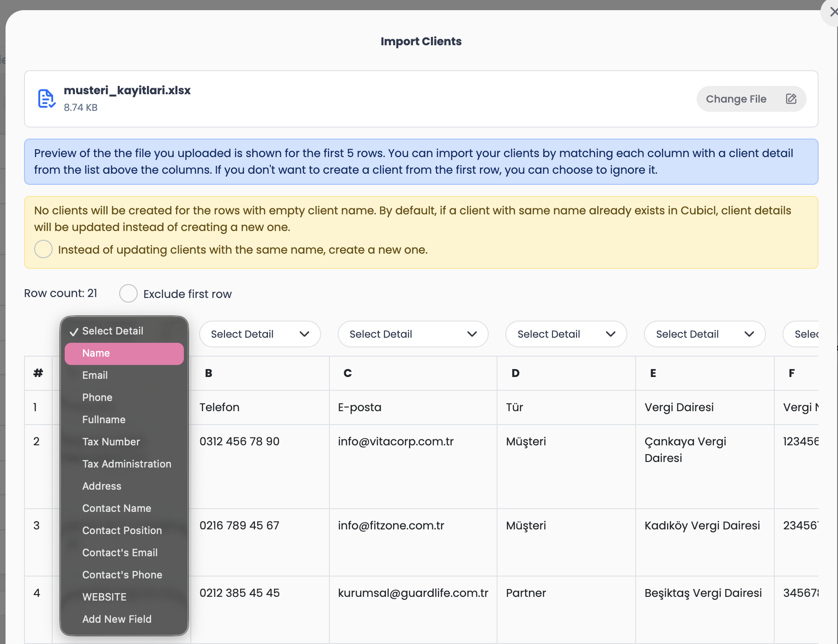Toggle the Exclude first row option
Viewport: 838px width, 644px height.
128,294
